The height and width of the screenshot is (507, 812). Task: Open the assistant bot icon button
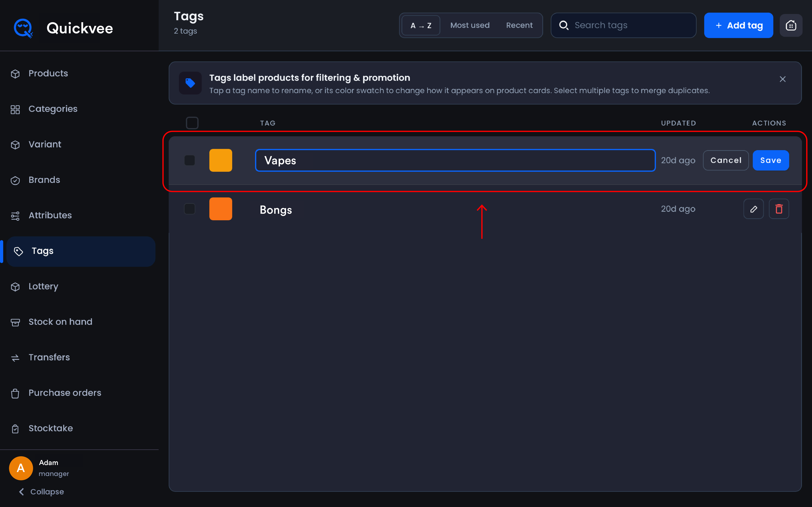pyautogui.click(x=791, y=26)
